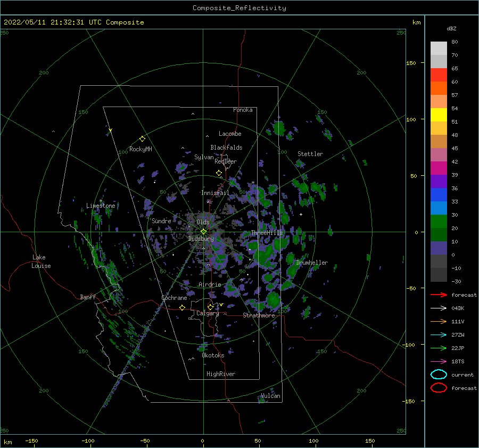Pick the blue 33–36 dBZ color swatch
This screenshot has height=448, width=479.
click(439, 195)
